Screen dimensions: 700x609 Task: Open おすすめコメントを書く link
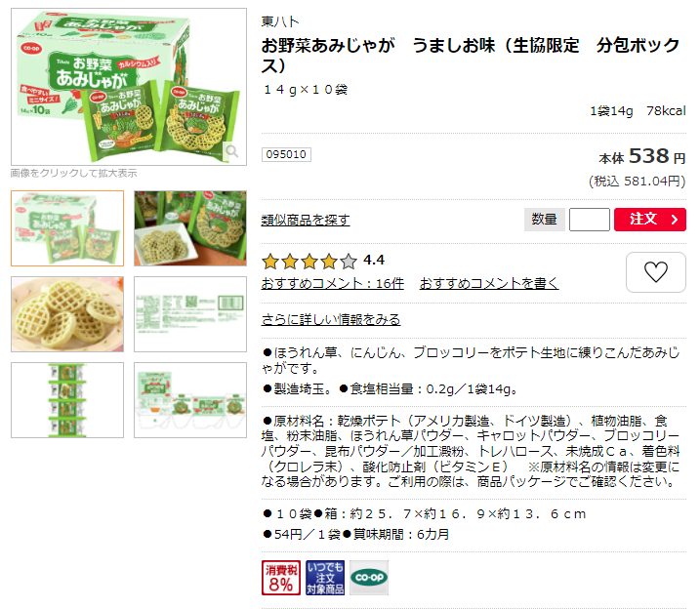(489, 283)
